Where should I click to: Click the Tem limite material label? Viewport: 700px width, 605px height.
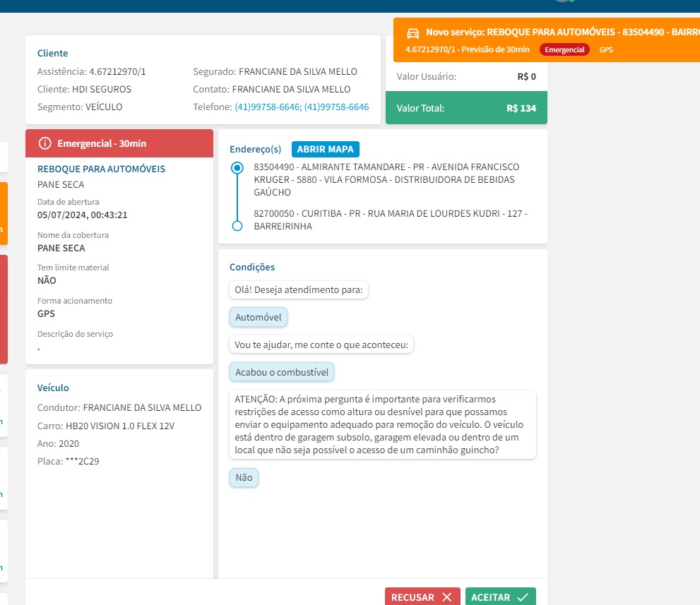(73, 268)
